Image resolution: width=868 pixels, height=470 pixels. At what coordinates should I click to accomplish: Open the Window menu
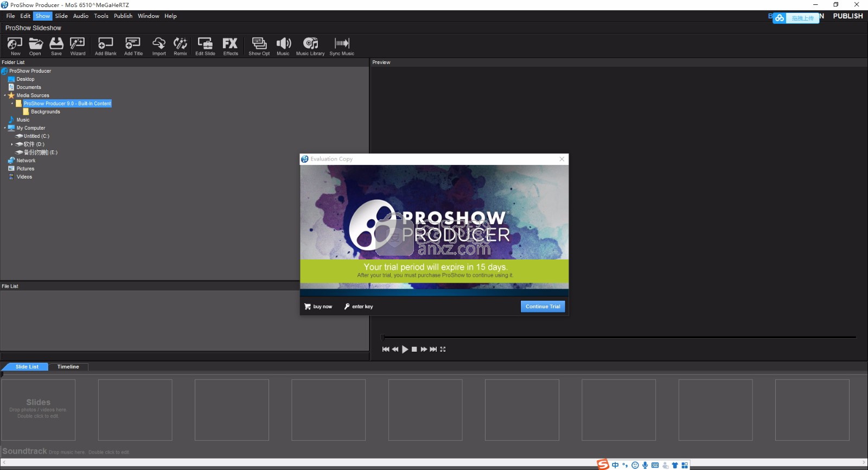(148, 16)
